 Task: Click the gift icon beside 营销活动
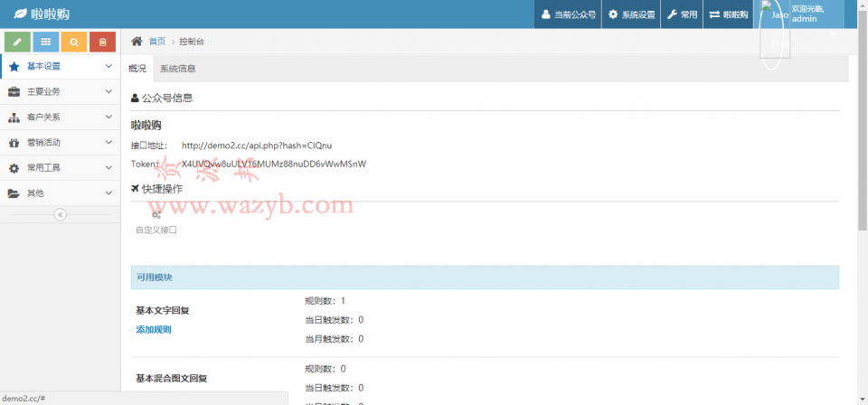coord(14,143)
